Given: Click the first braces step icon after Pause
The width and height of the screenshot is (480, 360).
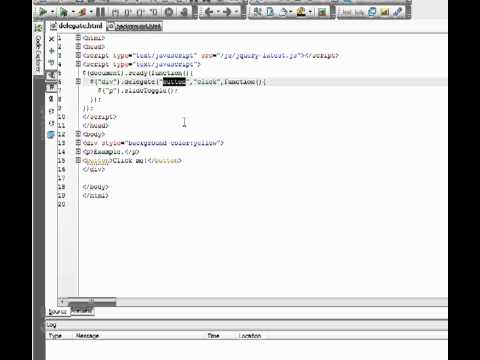Looking at the screenshot, I should click(x=116, y=13).
